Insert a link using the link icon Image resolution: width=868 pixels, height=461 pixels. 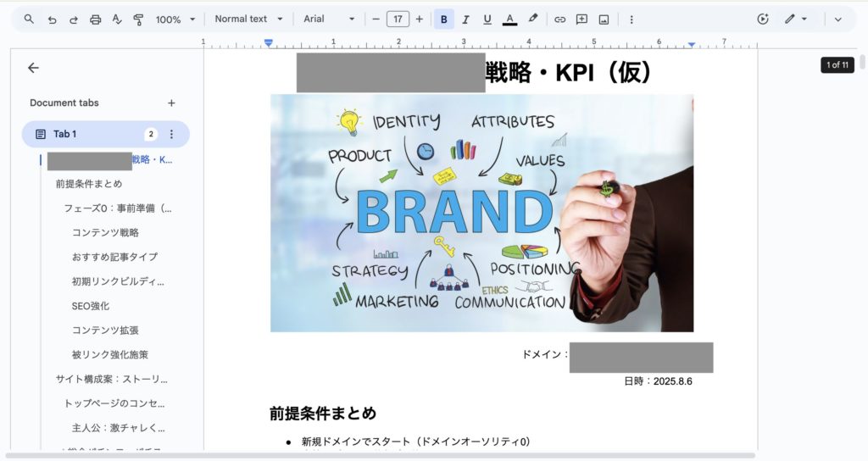pyautogui.click(x=559, y=19)
